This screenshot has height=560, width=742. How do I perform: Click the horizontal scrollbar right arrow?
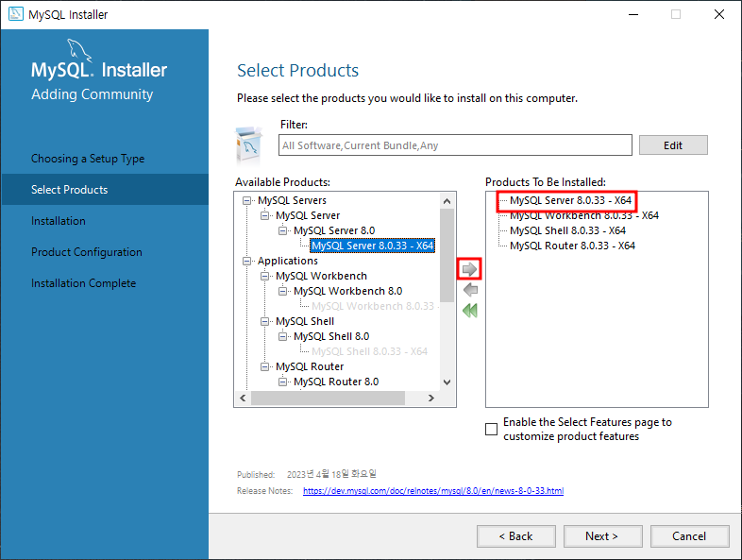click(x=431, y=399)
